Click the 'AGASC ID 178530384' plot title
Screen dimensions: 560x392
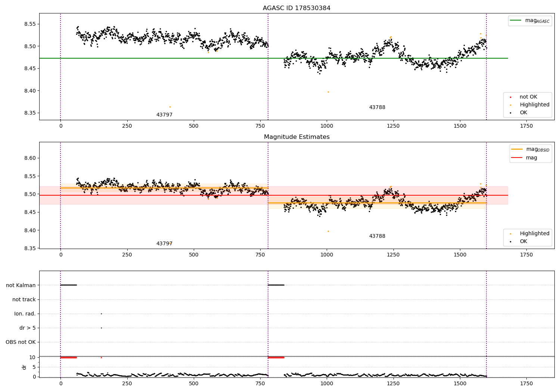(x=296, y=8)
